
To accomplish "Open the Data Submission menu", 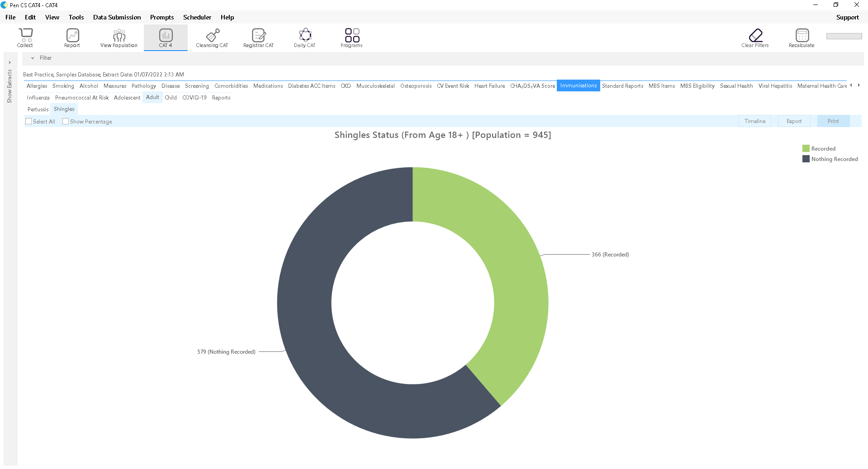I will [117, 17].
